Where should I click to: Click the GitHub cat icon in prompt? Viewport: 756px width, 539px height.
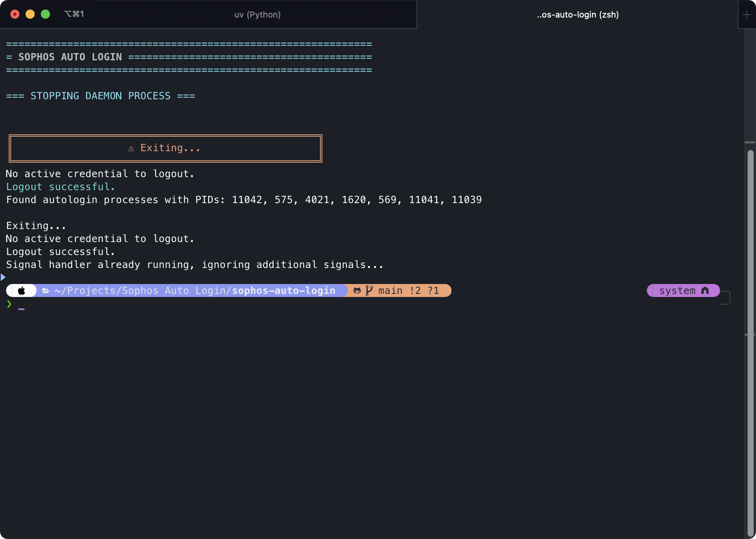point(357,291)
